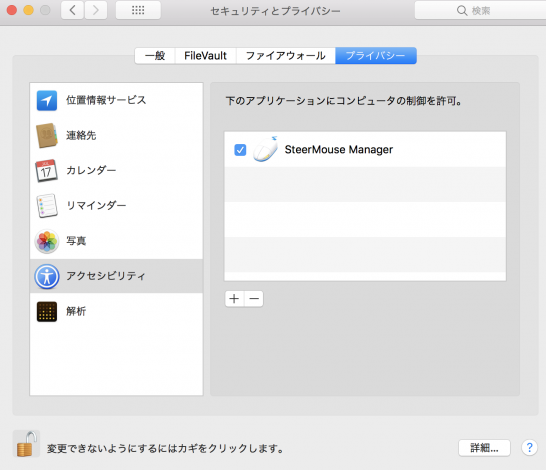Go back with the left chevron
Viewport: 546px width, 470px height.
(72, 10)
